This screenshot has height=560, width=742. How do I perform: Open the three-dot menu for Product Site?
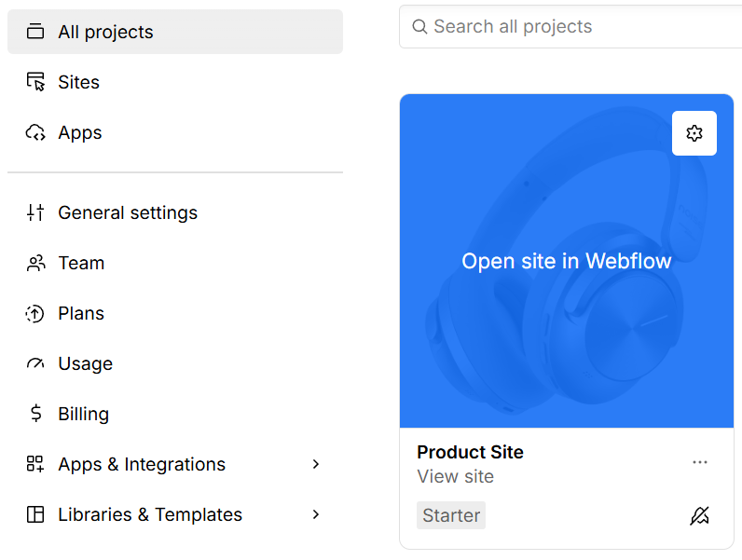point(699,462)
